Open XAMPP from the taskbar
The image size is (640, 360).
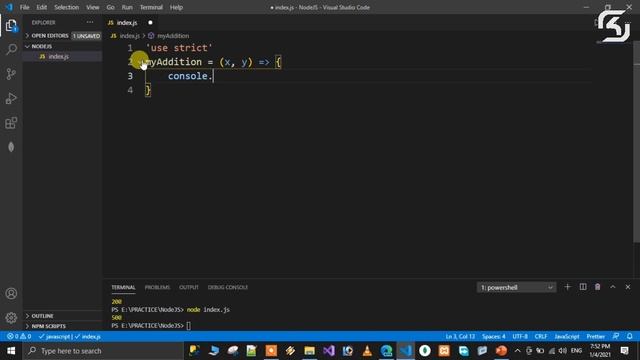click(444, 351)
